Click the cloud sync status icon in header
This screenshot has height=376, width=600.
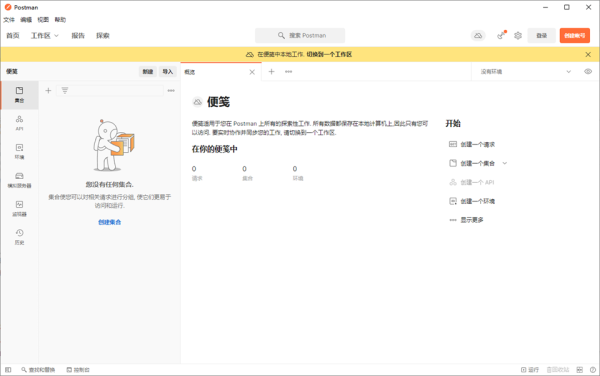[478, 36]
